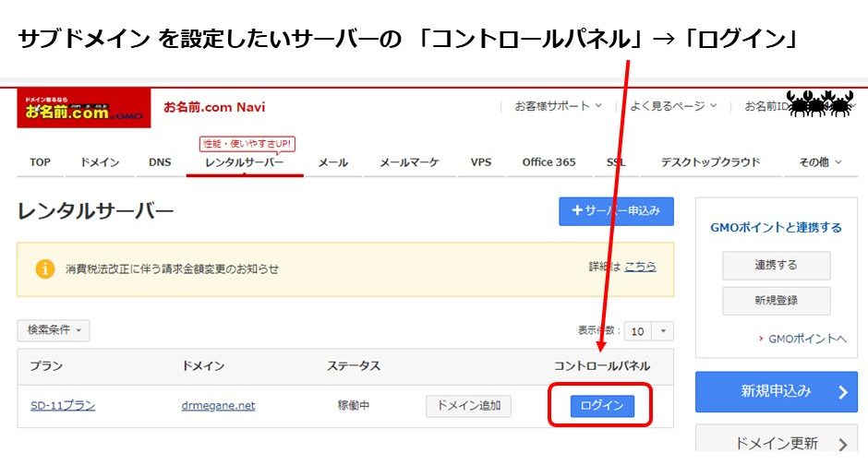Expand その他 menu
The image size is (868, 465).
pos(820,162)
